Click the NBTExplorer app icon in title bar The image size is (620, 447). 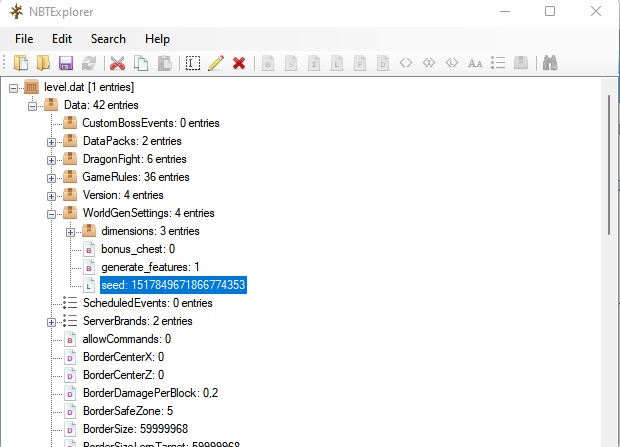(x=17, y=11)
